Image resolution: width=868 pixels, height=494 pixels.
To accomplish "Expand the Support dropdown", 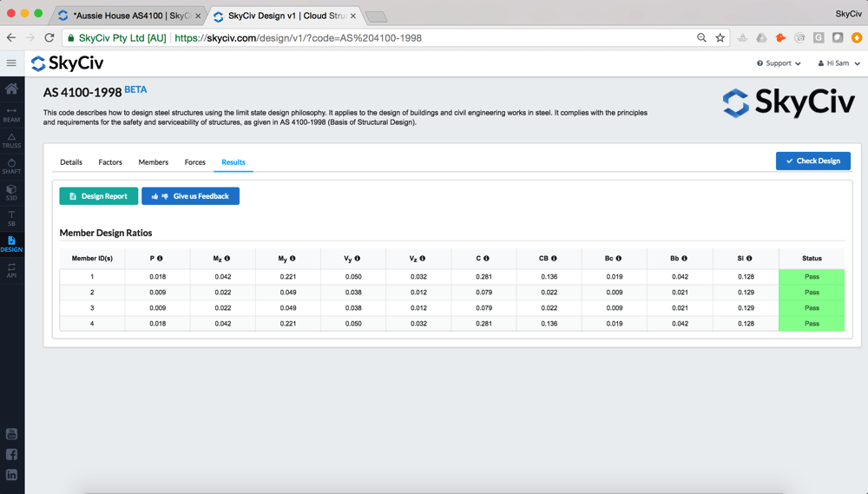I will 779,63.
